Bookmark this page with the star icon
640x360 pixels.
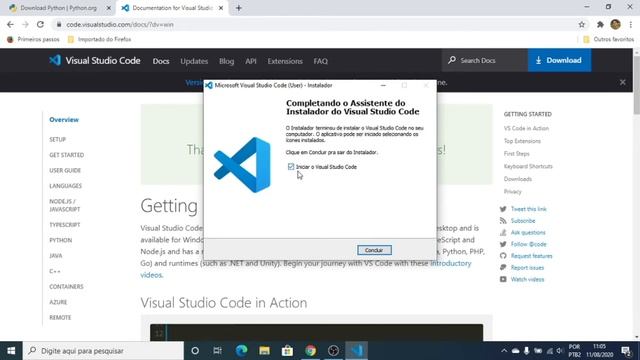[582, 24]
